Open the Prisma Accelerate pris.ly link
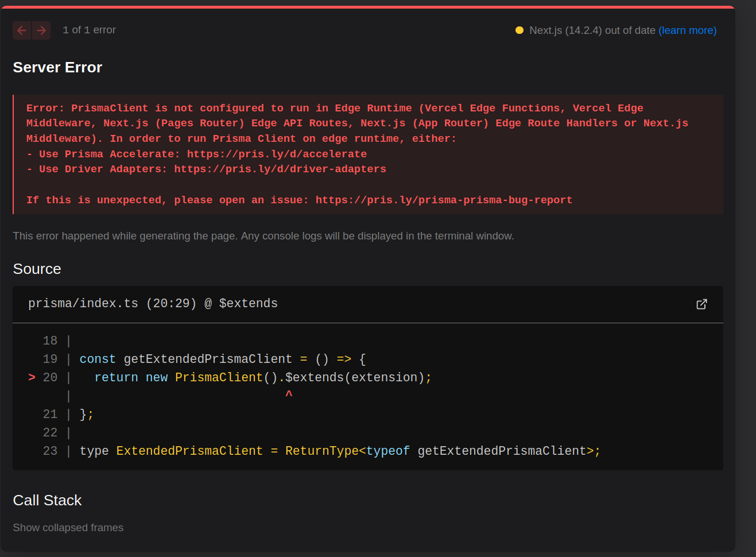756x557 pixels. coord(276,153)
